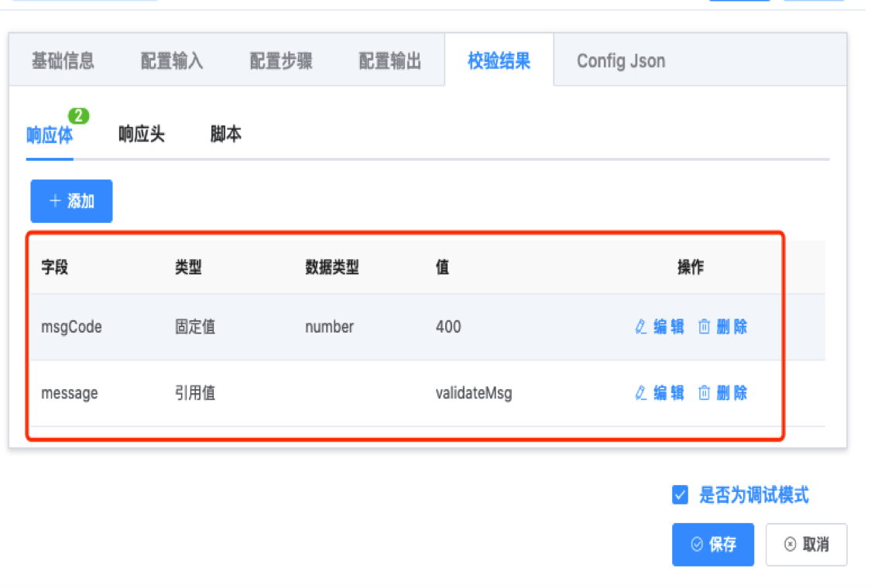Go to the 配置步骤 tab
Image resolution: width=871 pixels, height=588 pixels.
(281, 61)
